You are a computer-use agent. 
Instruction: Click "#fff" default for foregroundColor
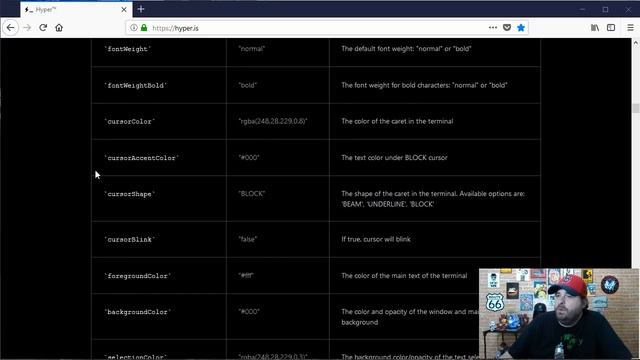click(x=246, y=276)
